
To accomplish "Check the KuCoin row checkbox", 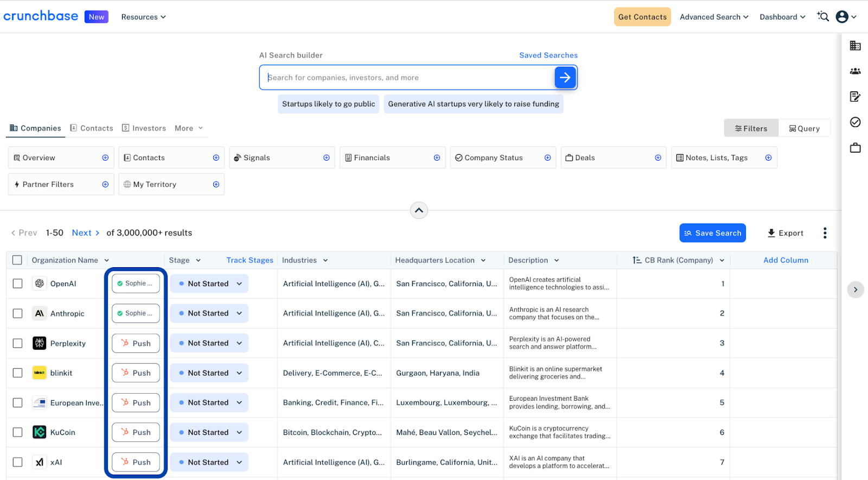I will click(x=18, y=432).
